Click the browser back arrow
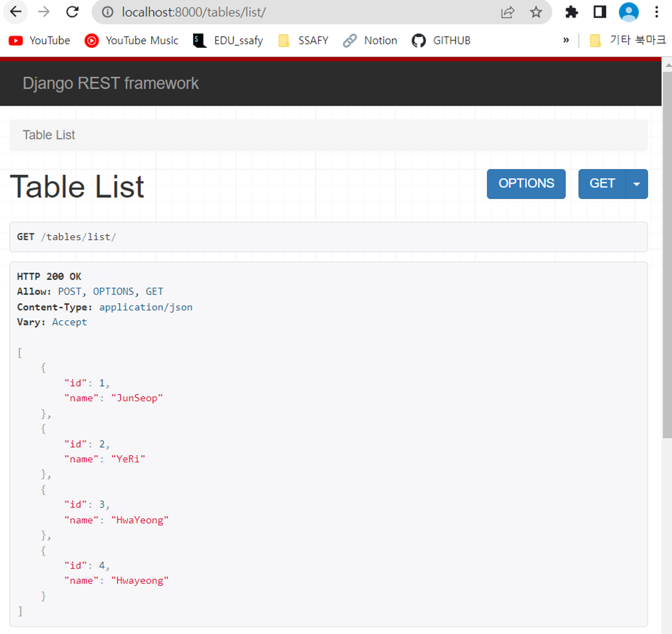Screen dimensions: 672x634 click(15, 12)
